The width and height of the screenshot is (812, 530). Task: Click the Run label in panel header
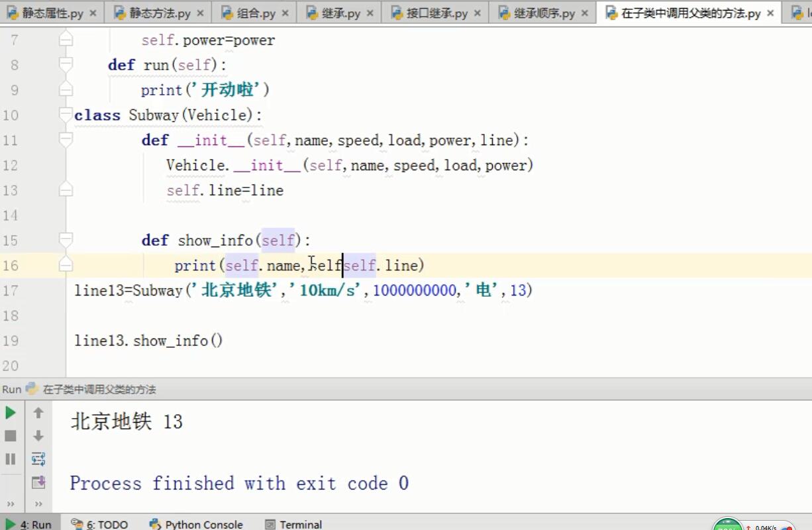pos(11,390)
